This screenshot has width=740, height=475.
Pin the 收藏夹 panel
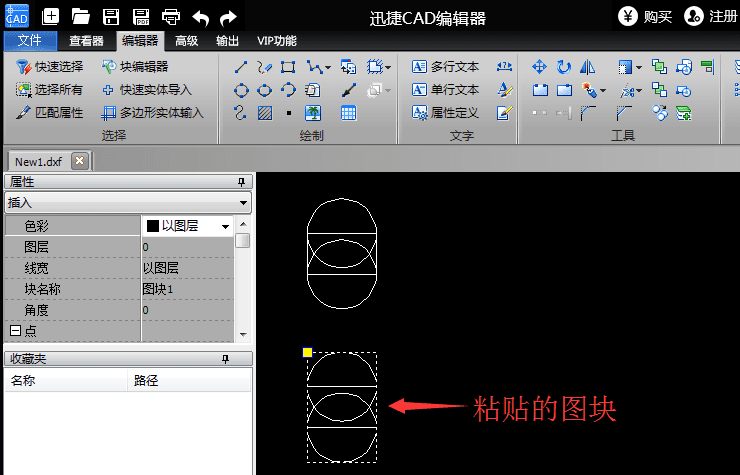point(226,359)
